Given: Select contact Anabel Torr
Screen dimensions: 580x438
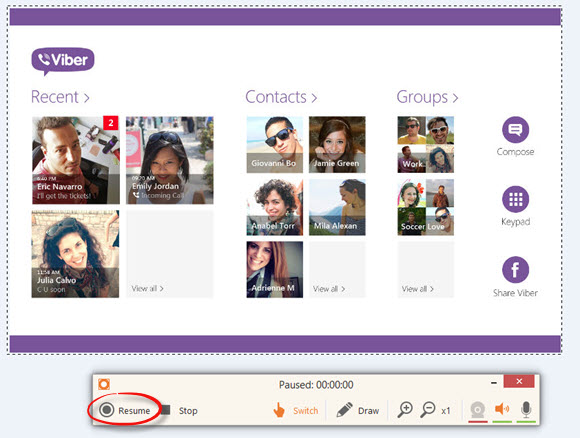Looking at the screenshot, I should (275, 207).
